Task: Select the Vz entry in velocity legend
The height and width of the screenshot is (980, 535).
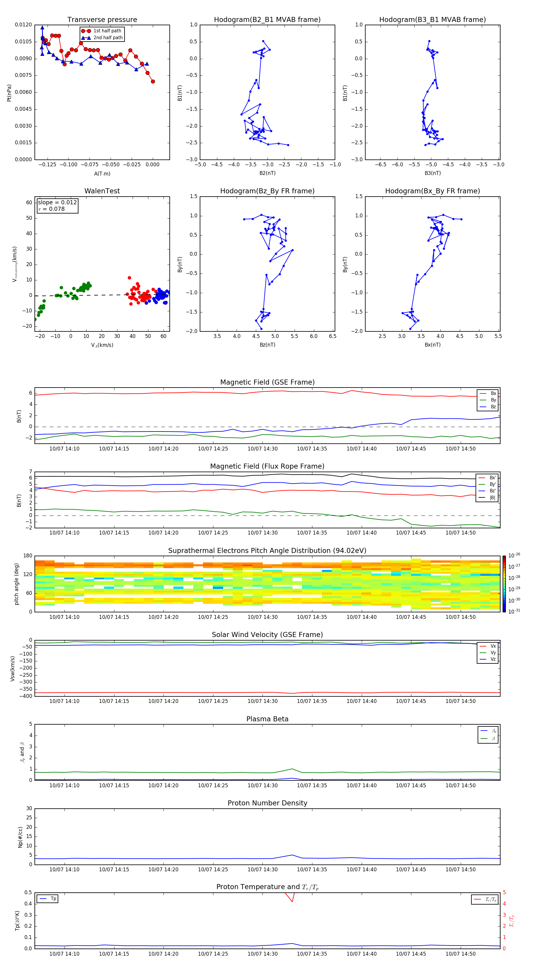Action: pyautogui.click(x=488, y=659)
